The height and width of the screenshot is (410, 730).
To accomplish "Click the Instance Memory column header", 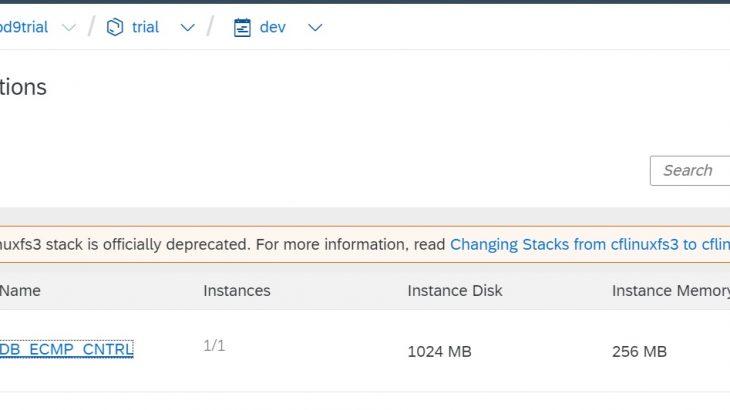I will click(670, 291).
